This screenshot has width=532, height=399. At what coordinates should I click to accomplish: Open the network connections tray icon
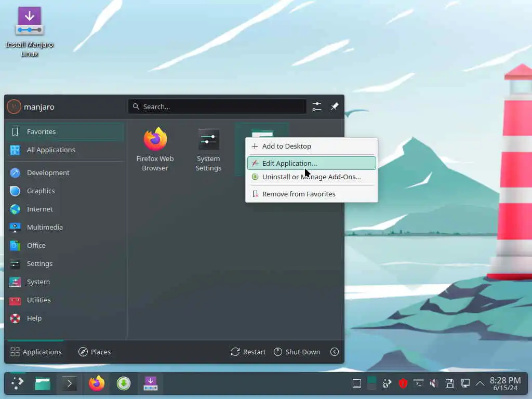[x=465, y=384]
